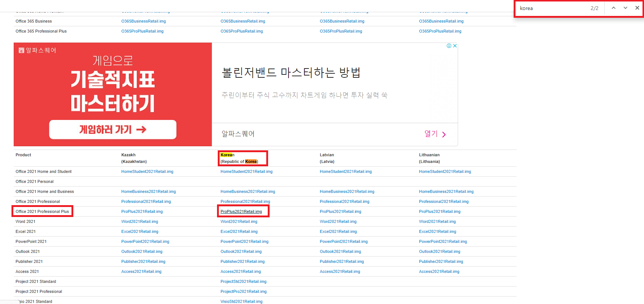Open Lithuanian Access2021Retail.img link
The width and height of the screenshot is (644, 304).
439,271
